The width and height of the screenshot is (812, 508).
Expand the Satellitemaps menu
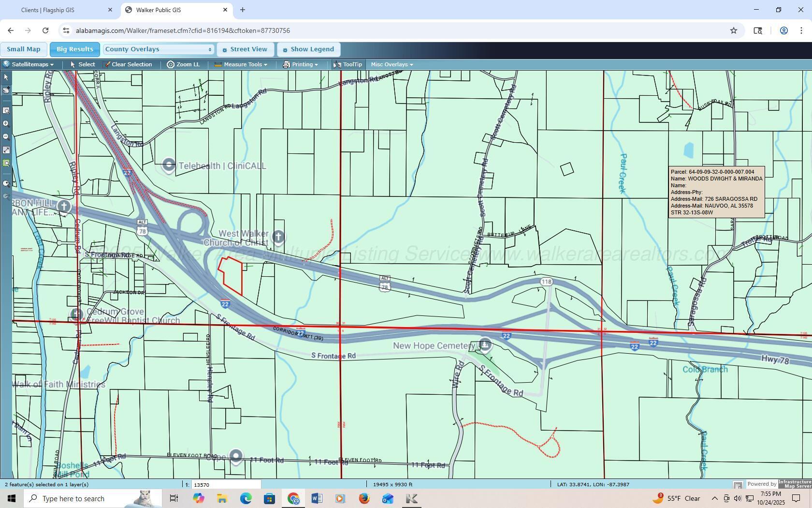(x=29, y=64)
